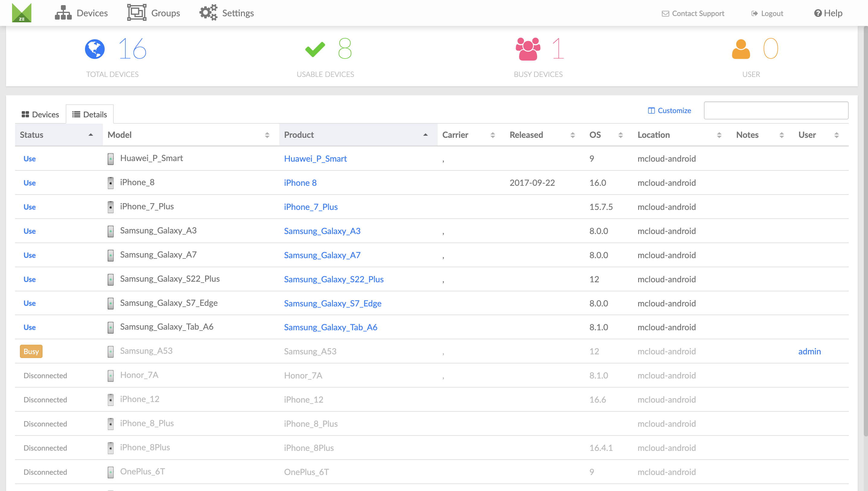This screenshot has width=868, height=491.
Task: Sort table by Status column
Action: [x=59, y=135]
